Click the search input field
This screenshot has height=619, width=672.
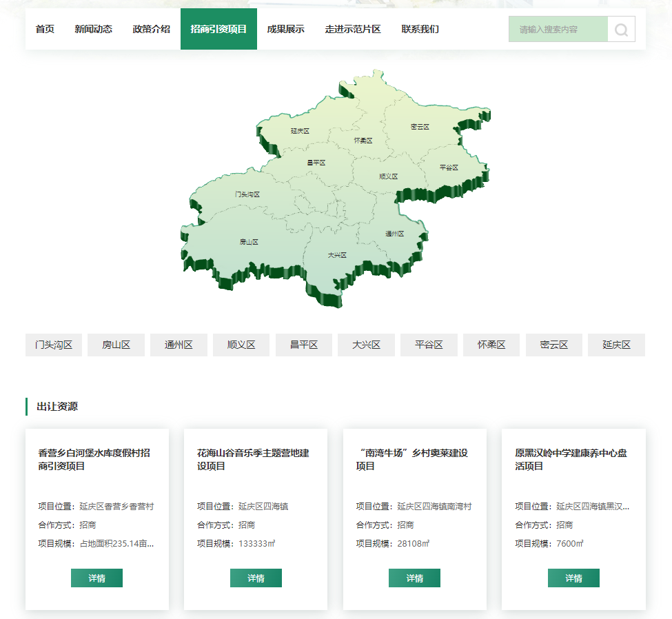pyautogui.click(x=558, y=29)
